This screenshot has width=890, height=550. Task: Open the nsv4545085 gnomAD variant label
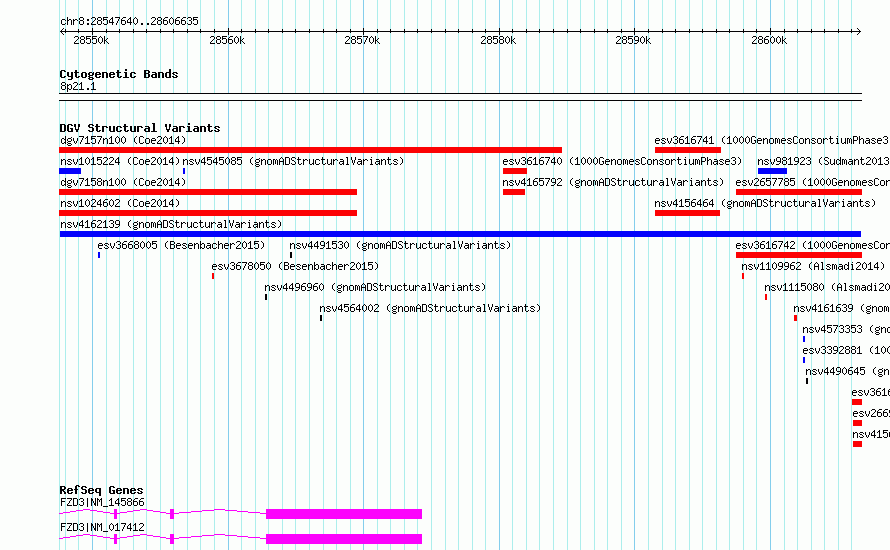[x=293, y=161]
